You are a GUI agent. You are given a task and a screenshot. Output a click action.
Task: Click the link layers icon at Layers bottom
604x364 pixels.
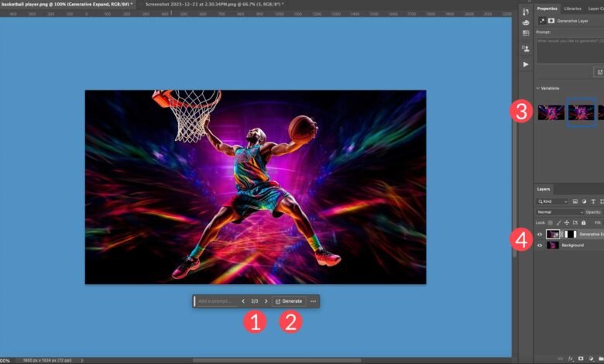coord(560,359)
